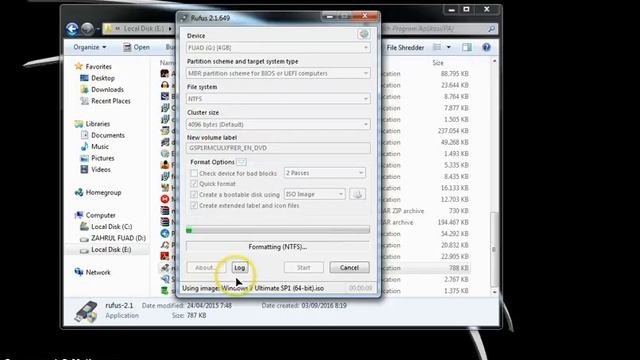640x360 pixels.
Task: Toggle Create a bootable disk using checkbox
Action: click(x=194, y=194)
